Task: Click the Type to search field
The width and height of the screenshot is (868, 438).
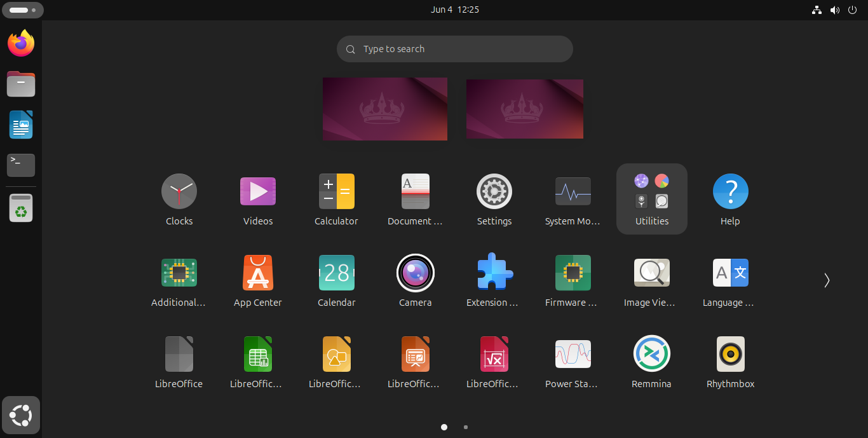Action: click(x=454, y=49)
